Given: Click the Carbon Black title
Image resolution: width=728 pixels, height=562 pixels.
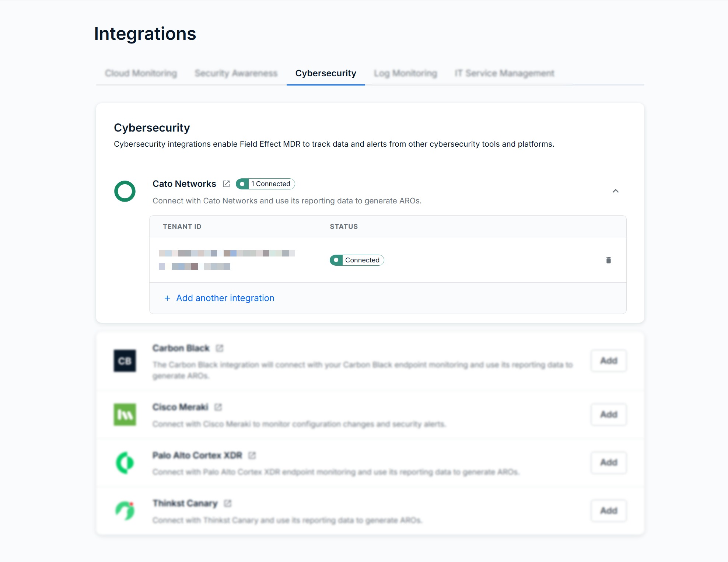Looking at the screenshot, I should coord(181,348).
